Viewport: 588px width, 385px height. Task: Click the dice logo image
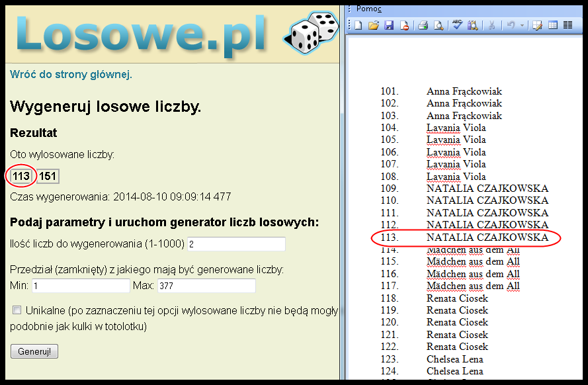coord(311,33)
